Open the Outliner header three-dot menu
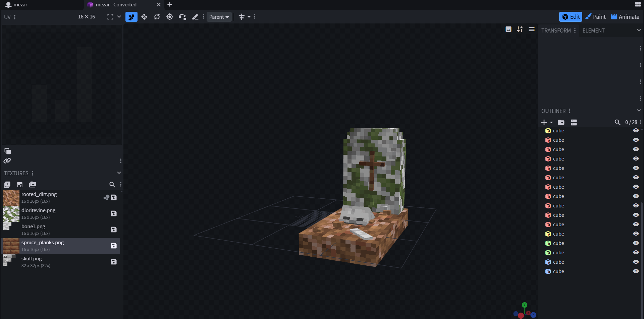The image size is (644, 319). (570, 111)
